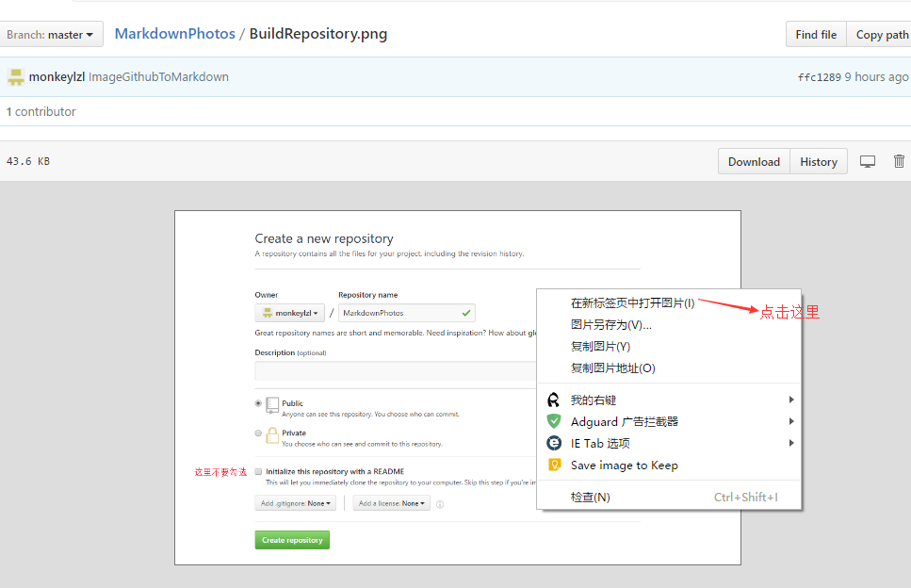Click the 43.6 KB file size

28,161
